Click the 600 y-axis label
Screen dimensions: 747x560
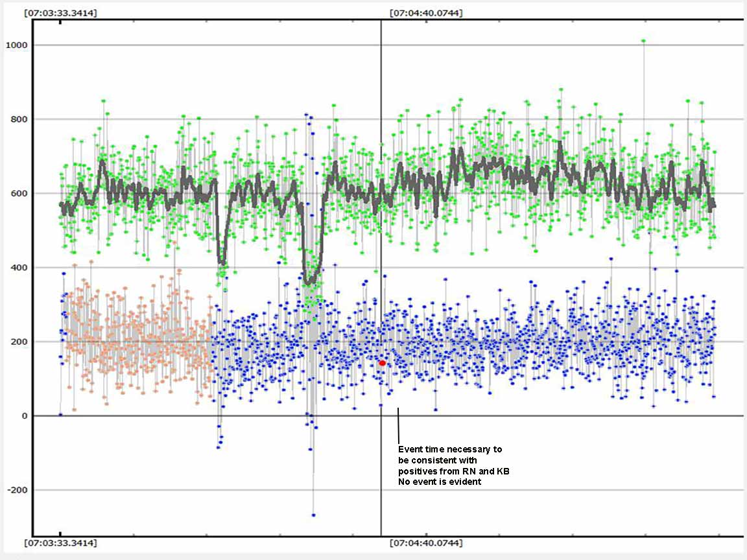[18, 193]
